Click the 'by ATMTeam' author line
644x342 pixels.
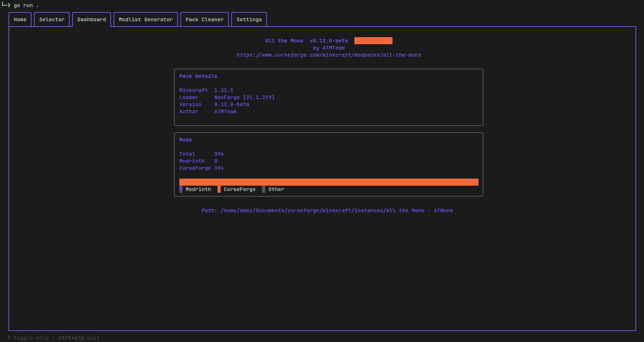click(x=329, y=48)
